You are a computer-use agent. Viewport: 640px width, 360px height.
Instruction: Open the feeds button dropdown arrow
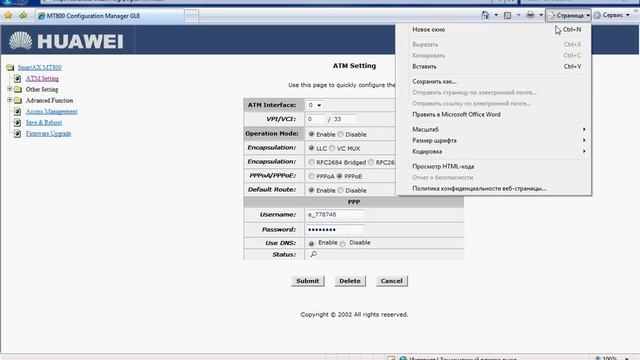pos(518,15)
